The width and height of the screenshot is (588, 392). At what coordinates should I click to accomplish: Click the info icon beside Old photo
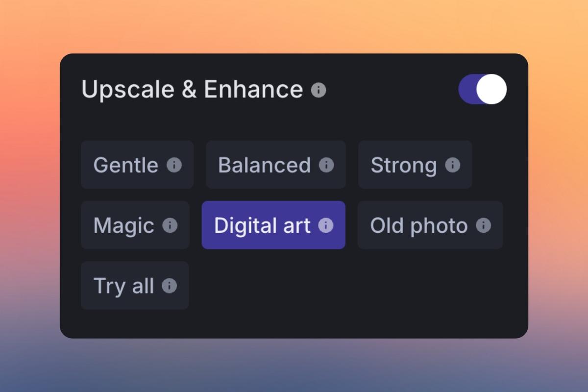click(484, 225)
